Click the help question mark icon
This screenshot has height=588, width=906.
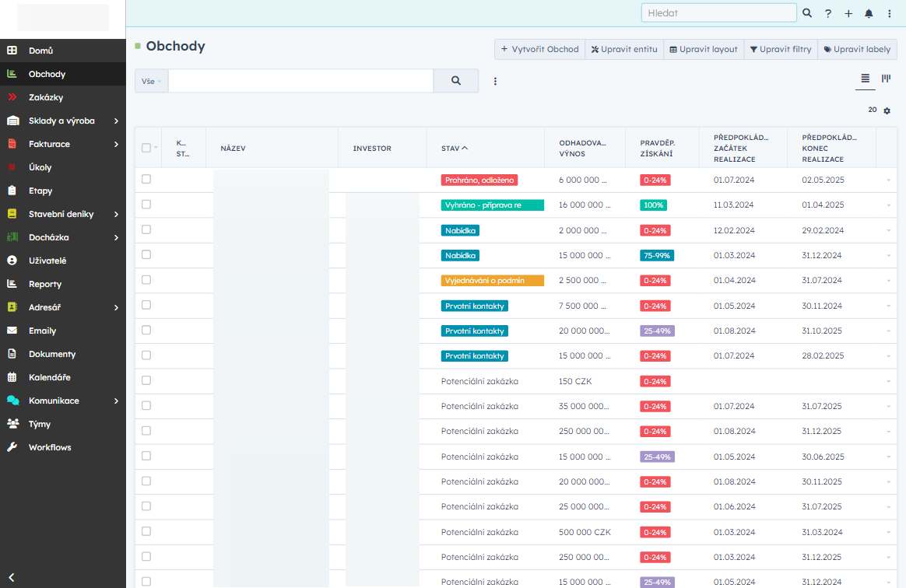coord(828,13)
